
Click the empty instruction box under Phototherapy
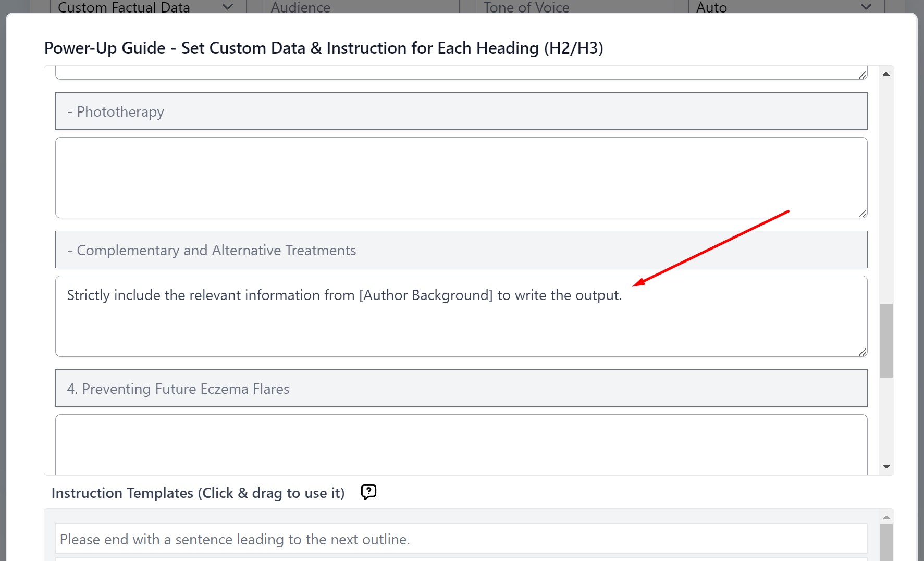(461, 178)
